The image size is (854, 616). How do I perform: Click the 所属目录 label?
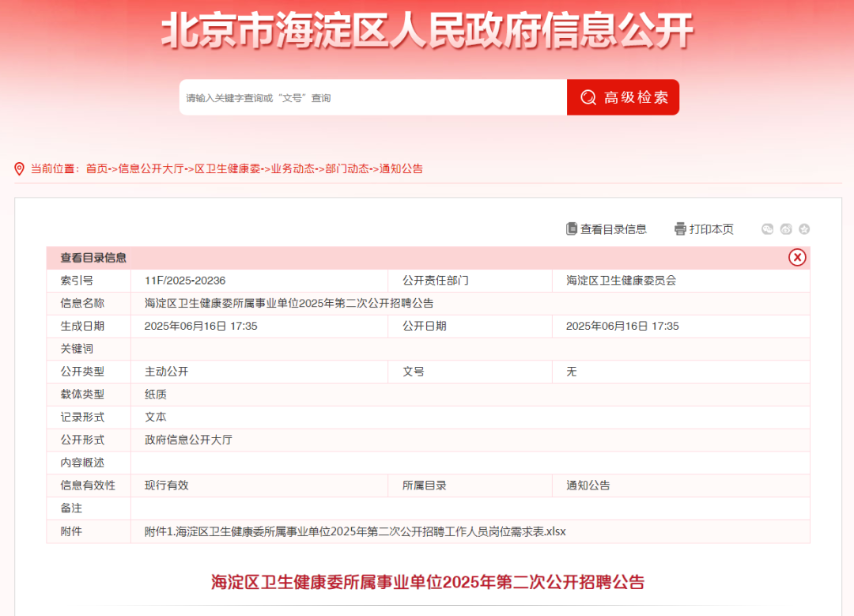tap(425, 486)
